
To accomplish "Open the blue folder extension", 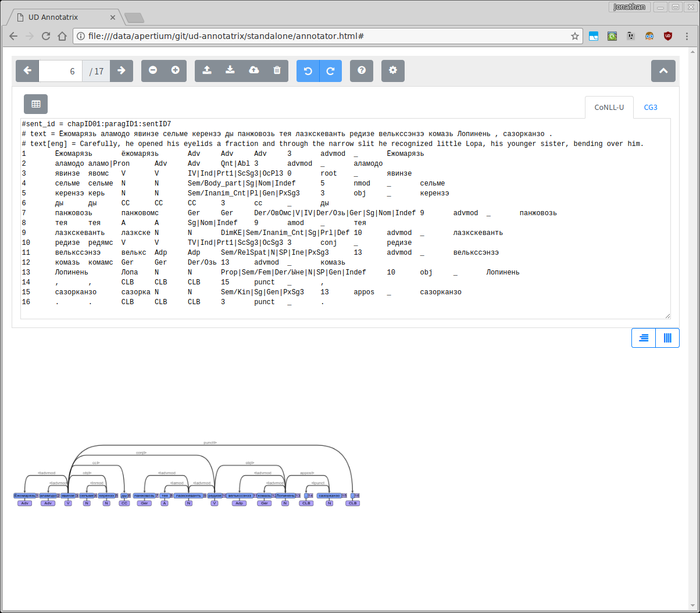I will pos(594,36).
